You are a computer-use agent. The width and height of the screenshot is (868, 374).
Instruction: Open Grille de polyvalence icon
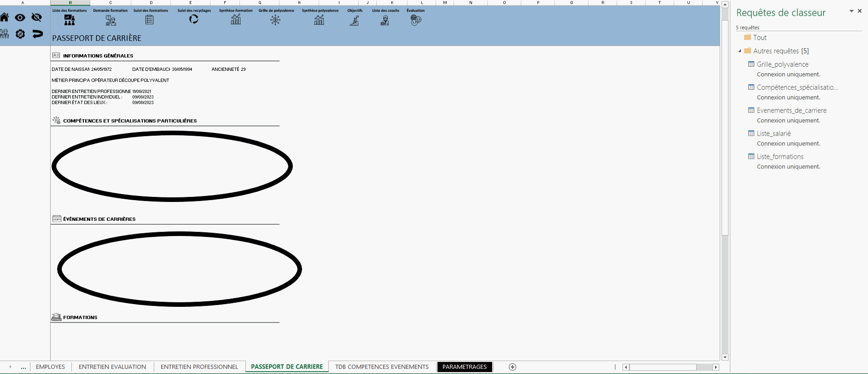click(x=275, y=20)
